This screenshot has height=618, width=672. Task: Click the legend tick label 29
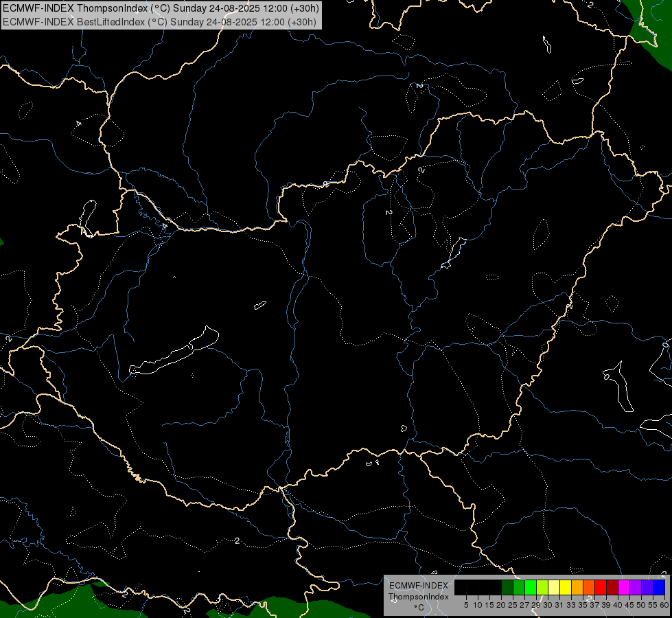(x=536, y=605)
